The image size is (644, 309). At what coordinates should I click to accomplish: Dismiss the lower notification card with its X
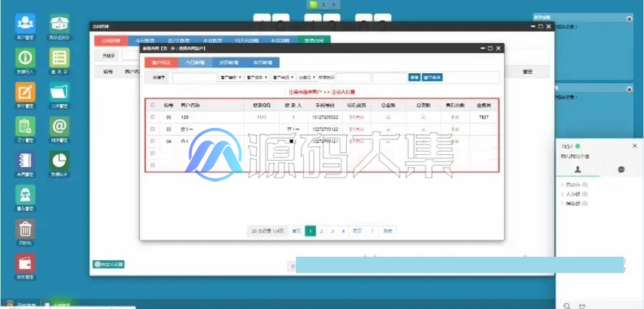click(x=630, y=89)
